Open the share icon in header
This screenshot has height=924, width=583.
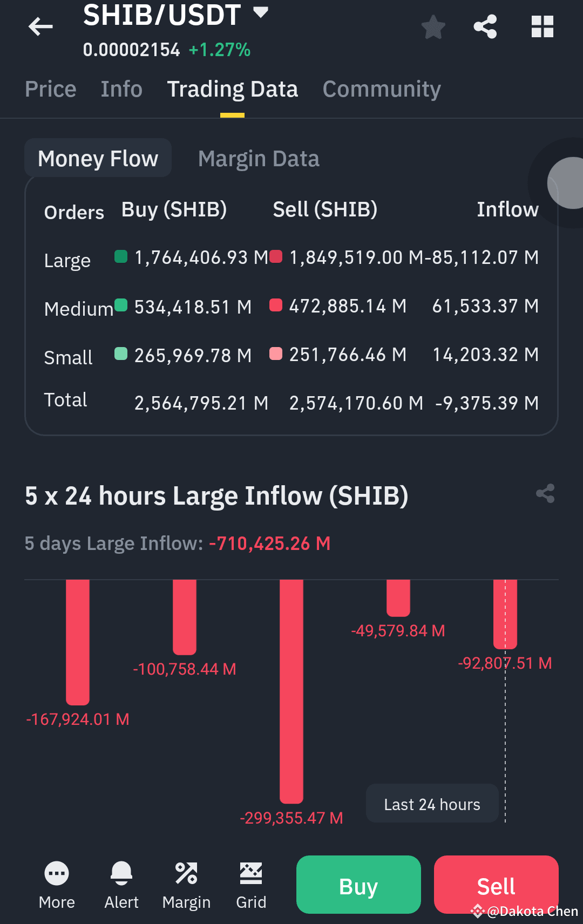[485, 26]
